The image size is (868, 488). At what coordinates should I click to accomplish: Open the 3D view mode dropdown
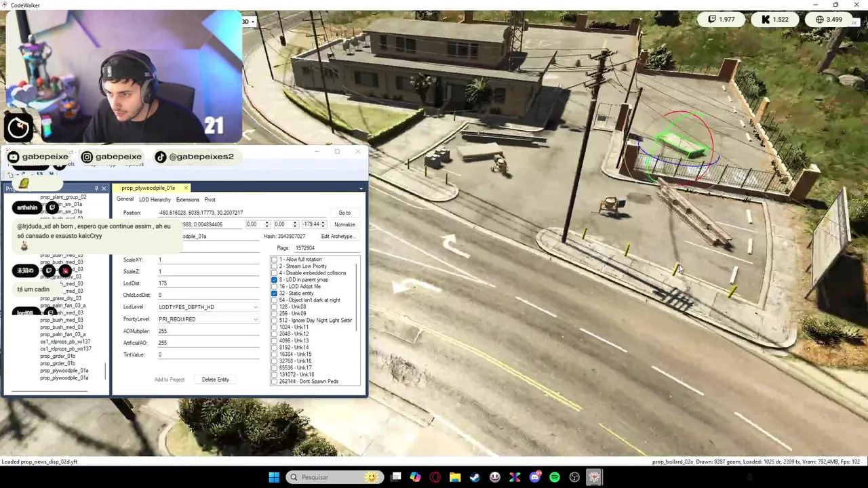coord(248,22)
